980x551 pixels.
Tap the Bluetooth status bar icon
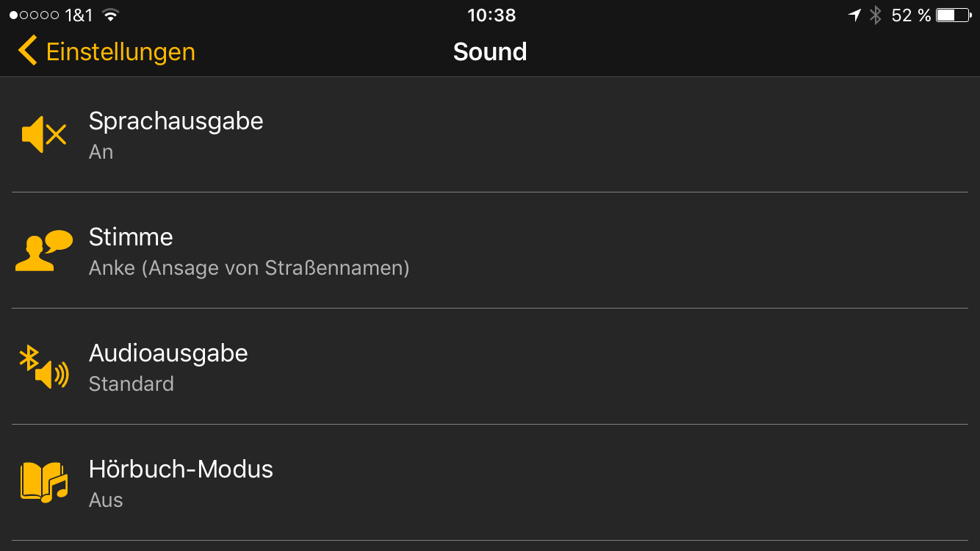(x=875, y=15)
